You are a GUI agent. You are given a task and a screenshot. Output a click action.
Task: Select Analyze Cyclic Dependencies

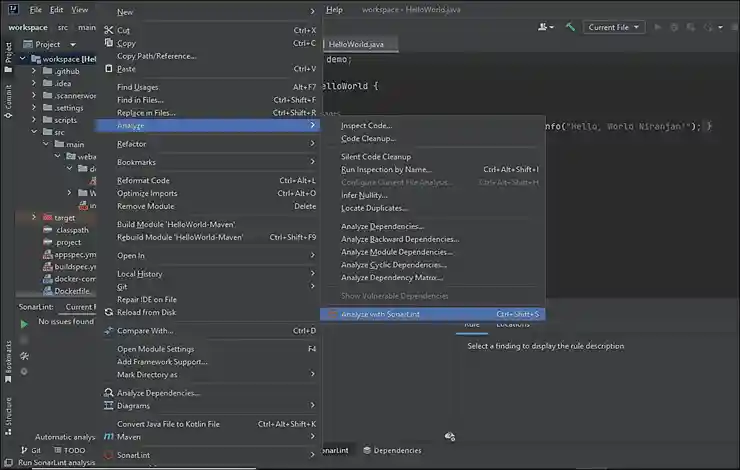click(432, 265)
